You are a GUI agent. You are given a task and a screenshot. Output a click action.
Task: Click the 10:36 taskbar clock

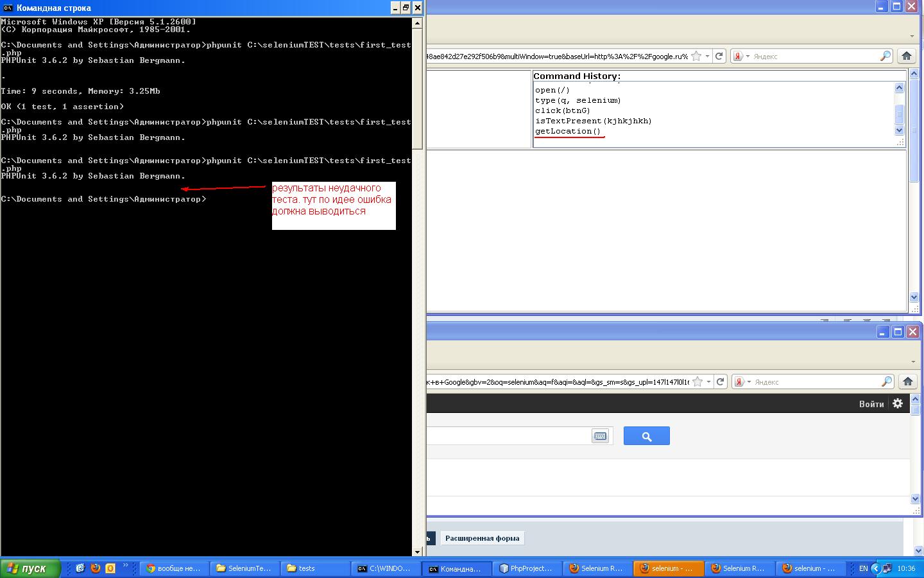point(906,568)
